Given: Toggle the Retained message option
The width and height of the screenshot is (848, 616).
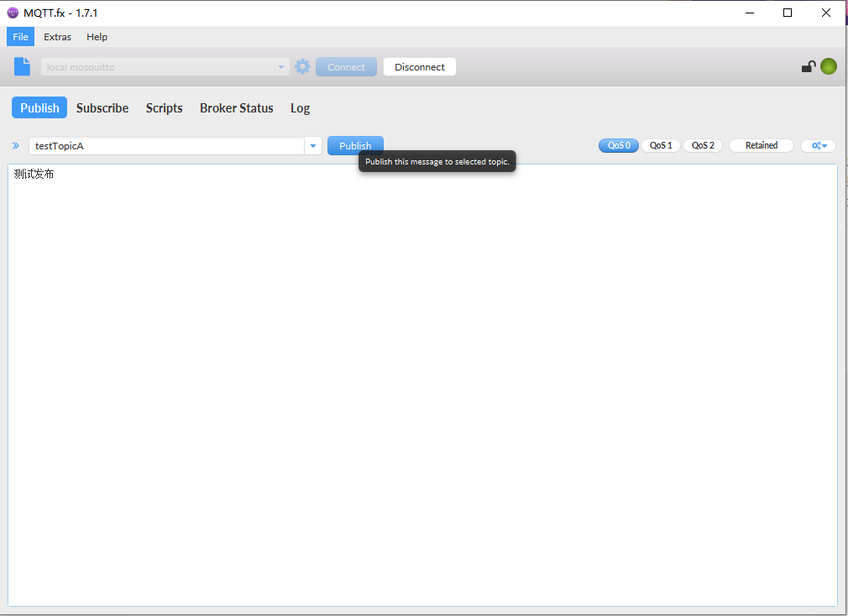Looking at the screenshot, I should (762, 145).
